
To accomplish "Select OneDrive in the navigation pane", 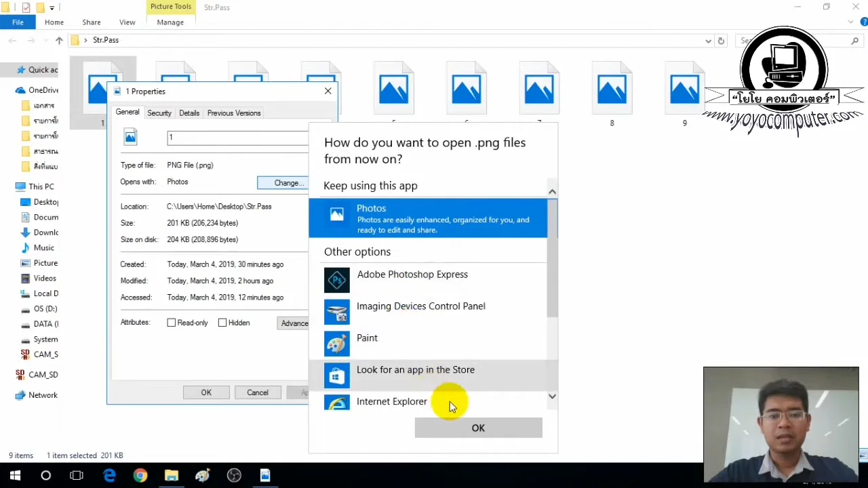I will [x=39, y=89].
